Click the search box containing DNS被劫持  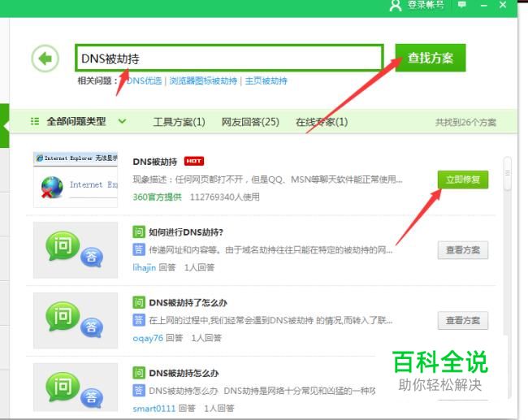click(x=229, y=58)
